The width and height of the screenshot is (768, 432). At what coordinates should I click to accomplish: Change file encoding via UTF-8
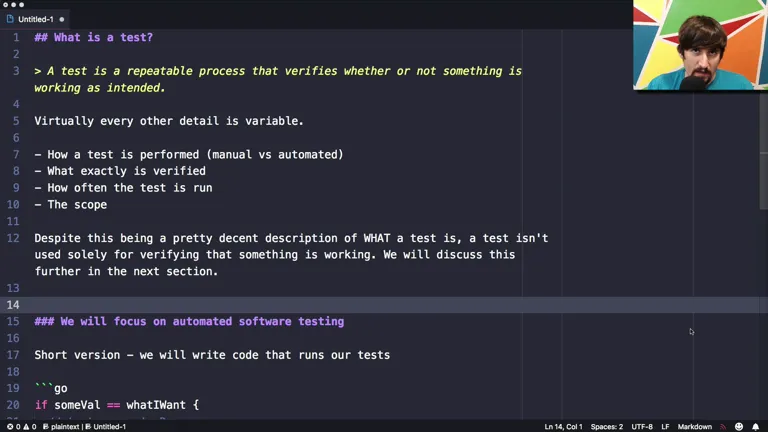[642, 427]
